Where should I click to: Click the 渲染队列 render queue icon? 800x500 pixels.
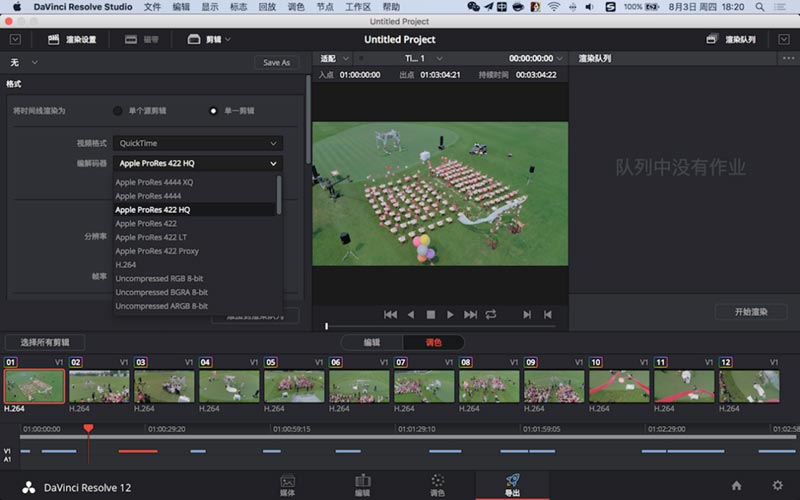tap(712, 40)
